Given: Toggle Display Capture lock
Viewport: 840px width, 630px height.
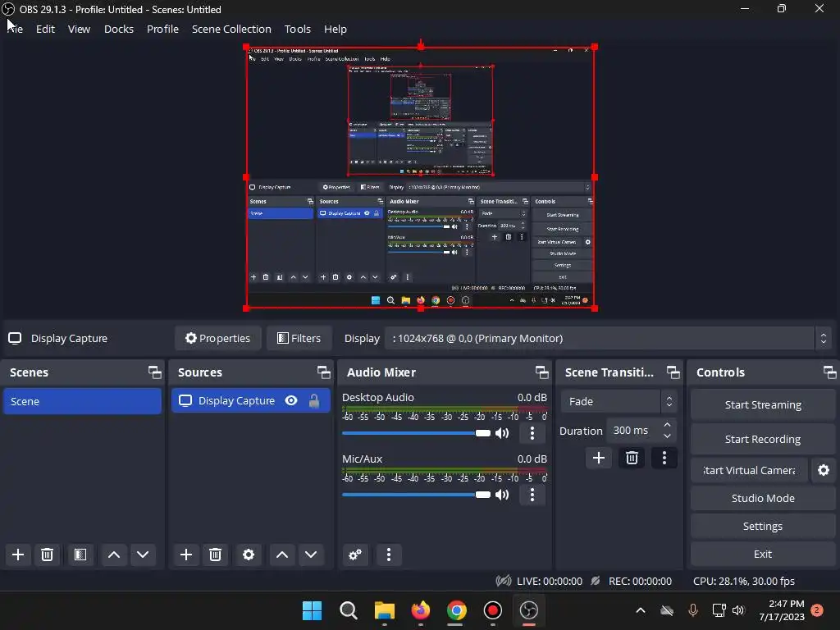Looking at the screenshot, I should point(314,400).
